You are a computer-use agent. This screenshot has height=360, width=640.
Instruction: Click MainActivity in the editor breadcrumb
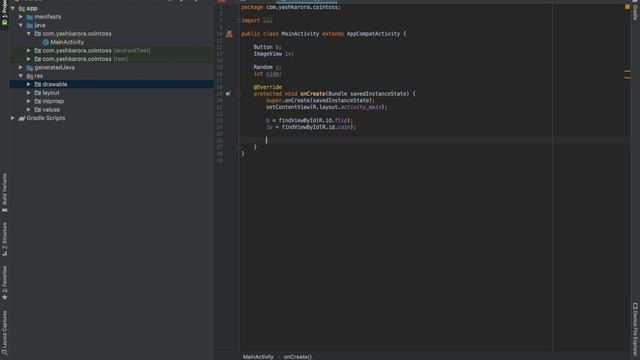click(258, 357)
